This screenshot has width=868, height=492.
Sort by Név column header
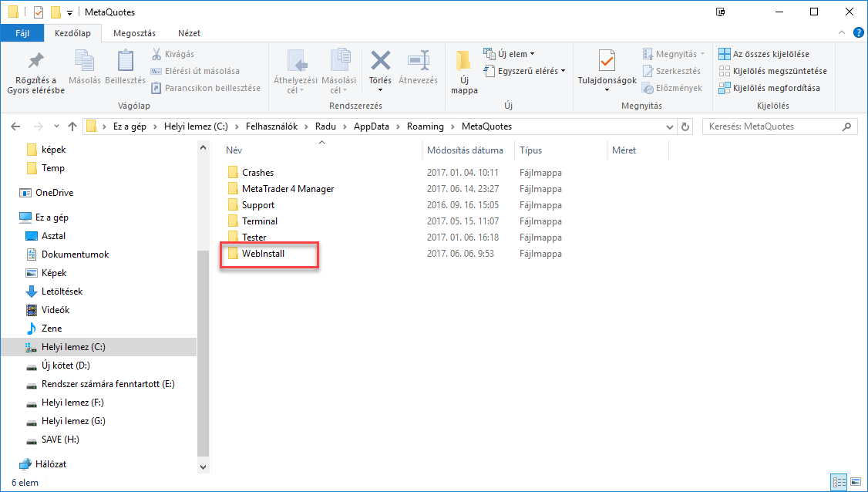click(x=234, y=150)
